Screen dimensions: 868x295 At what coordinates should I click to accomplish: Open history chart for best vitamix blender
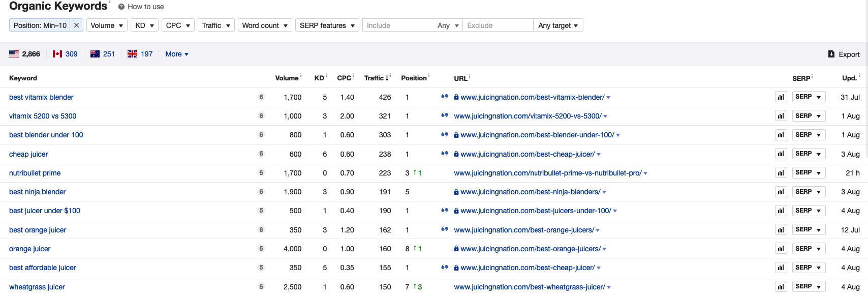[781, 97]
